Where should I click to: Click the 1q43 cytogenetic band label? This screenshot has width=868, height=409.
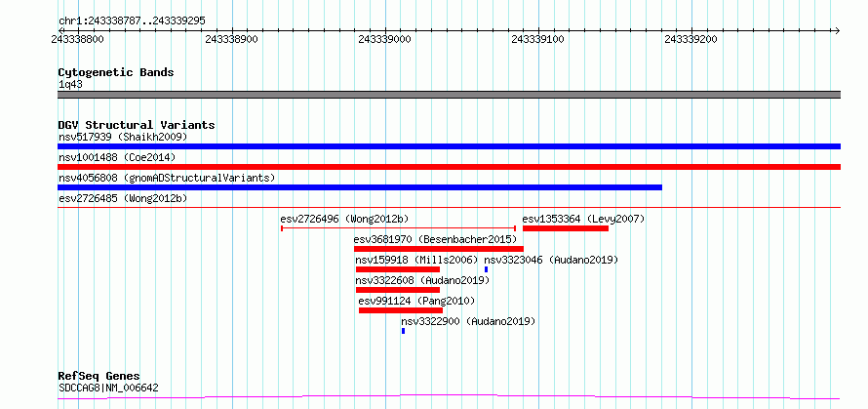[x=71, y=85]
